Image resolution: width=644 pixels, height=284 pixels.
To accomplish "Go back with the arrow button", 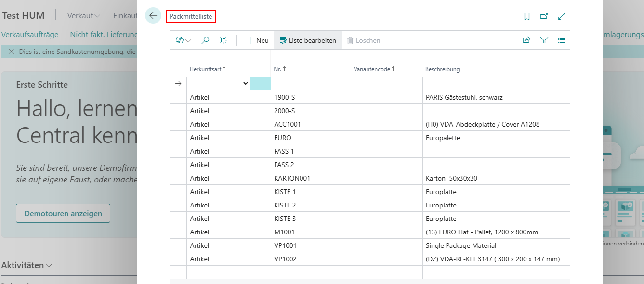I will tap(153, 16).
